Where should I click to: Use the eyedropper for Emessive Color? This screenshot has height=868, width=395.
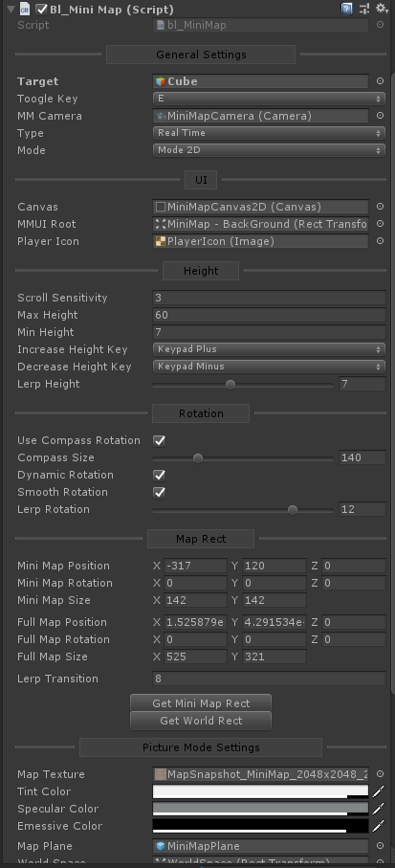379,826
